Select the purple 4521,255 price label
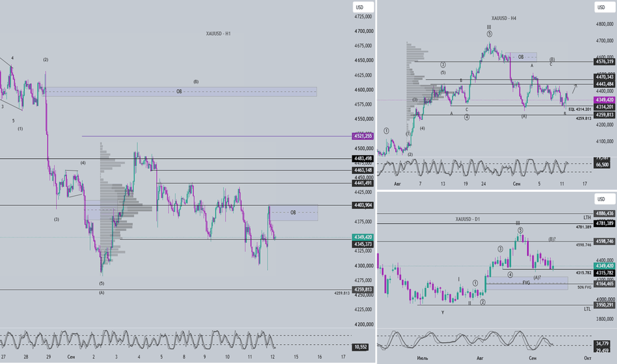The height and width of the screenshot is (364, 617). coord(363,136)
